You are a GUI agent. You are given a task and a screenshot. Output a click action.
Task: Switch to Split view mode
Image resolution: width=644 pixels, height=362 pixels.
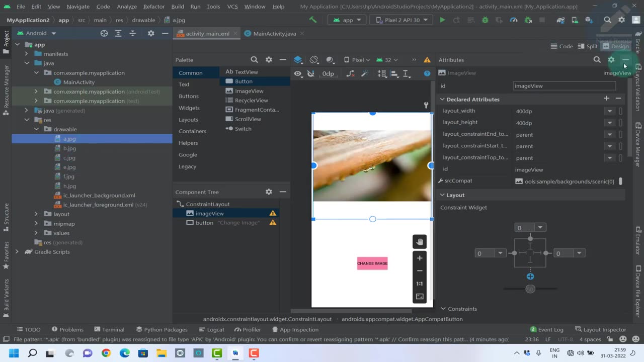click(x=587, y=46)
